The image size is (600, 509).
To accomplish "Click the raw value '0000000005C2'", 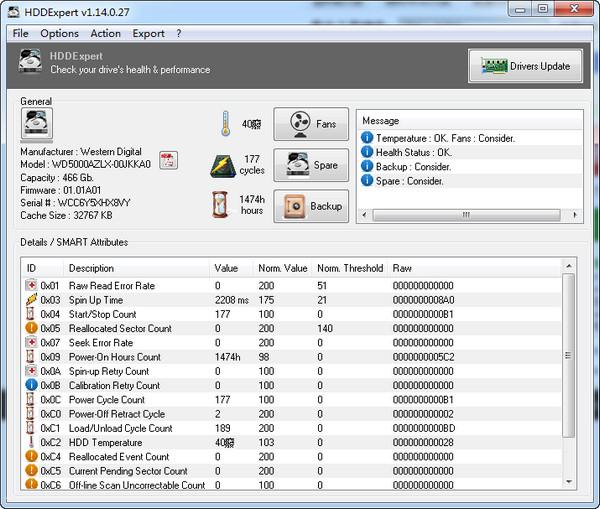I will 423,357.
